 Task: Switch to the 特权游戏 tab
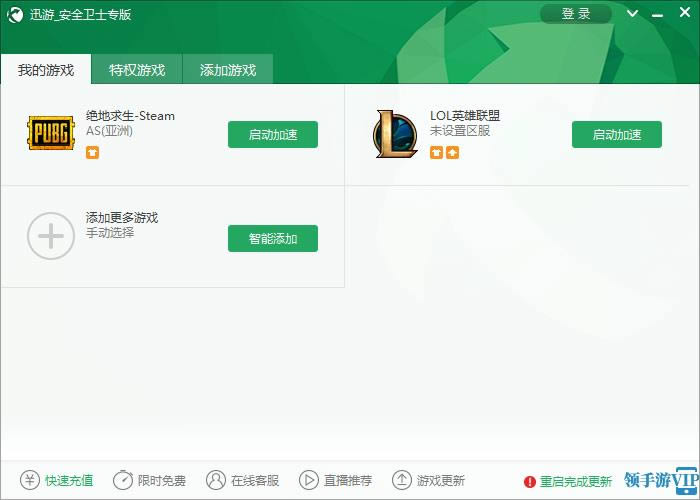tap(137, 69)
